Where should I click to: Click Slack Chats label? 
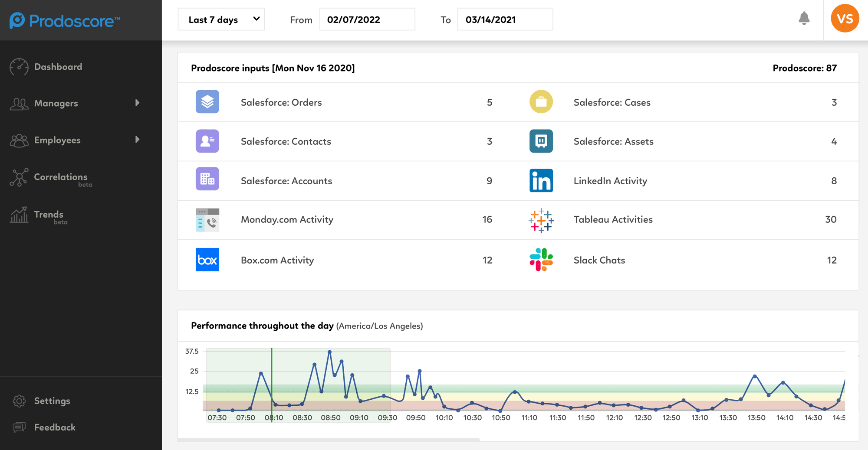[599, 260]
